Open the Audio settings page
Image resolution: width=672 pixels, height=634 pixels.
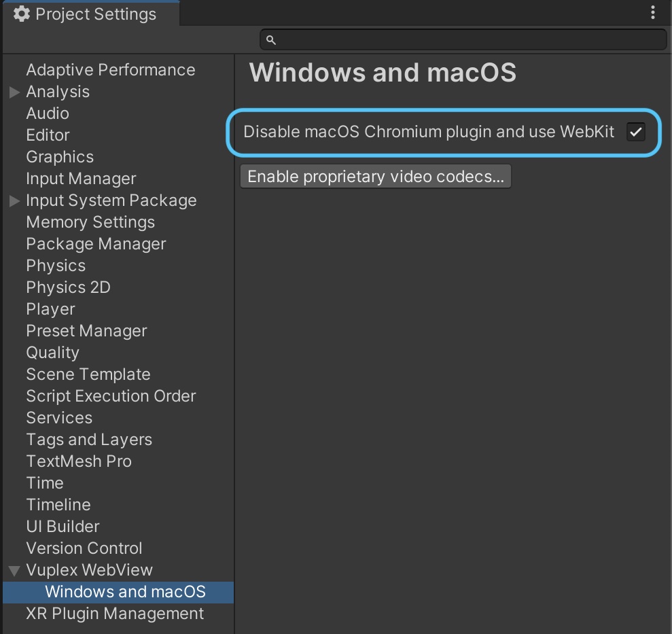47,113
